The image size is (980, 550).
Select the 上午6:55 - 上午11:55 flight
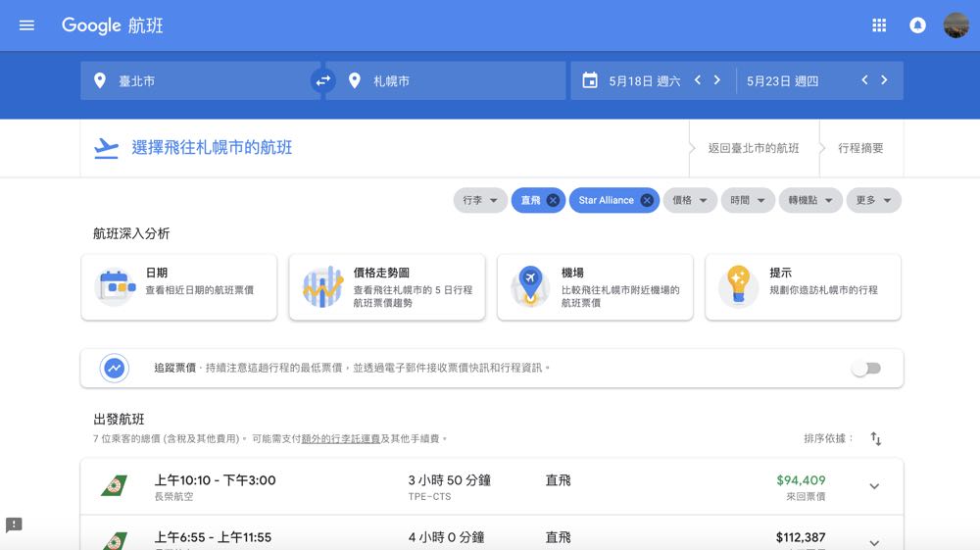[492, 533]
